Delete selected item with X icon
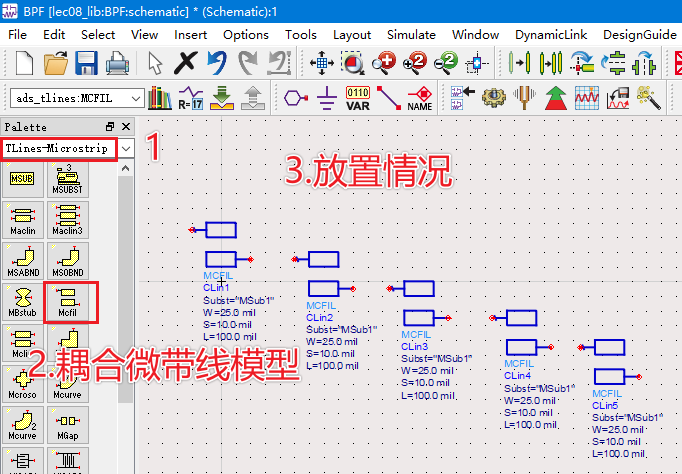Image resolution: width=682 pixels, height=474 pixels. point(186,63)
